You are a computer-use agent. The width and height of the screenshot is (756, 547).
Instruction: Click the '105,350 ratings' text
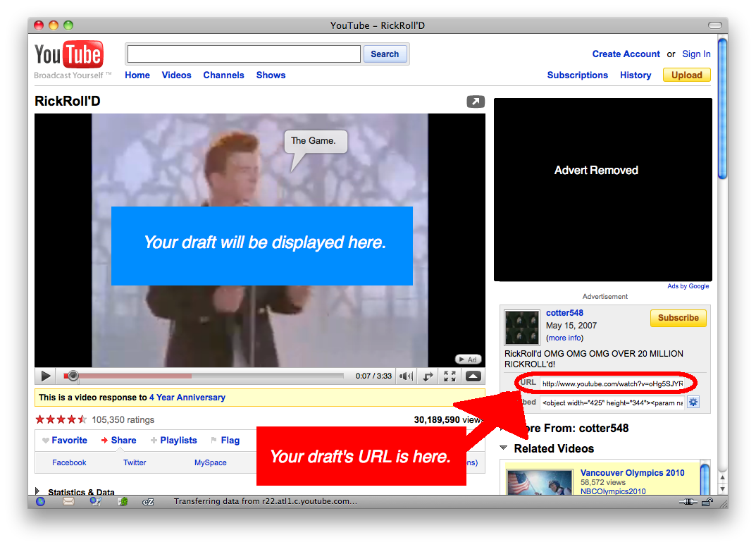pos(123,419)
